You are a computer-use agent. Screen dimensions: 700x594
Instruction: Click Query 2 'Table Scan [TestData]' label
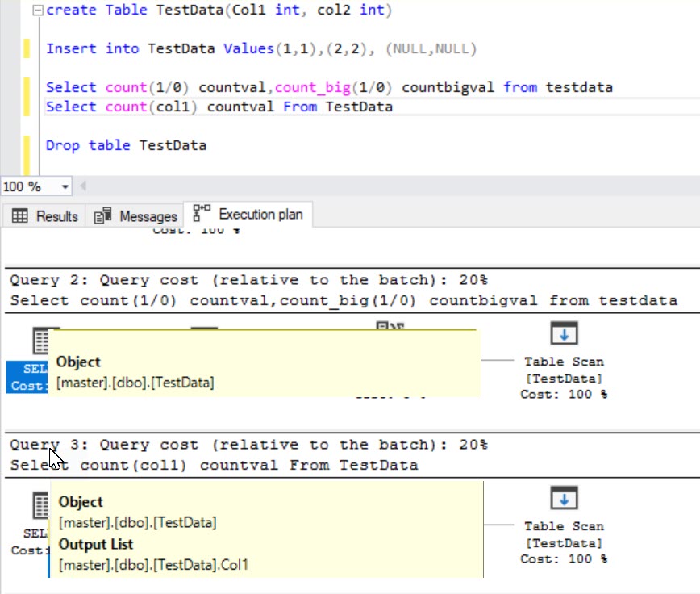click(564, 370)
